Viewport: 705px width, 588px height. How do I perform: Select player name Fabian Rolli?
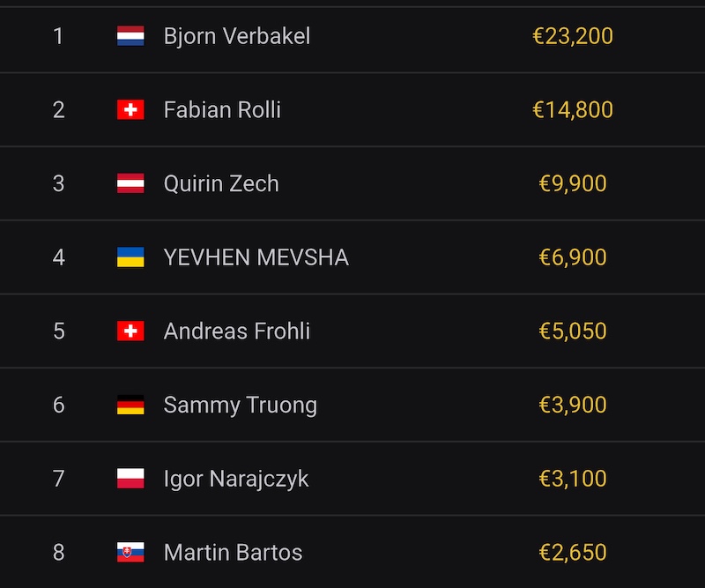pyautogui.click(x=222, y=110)
